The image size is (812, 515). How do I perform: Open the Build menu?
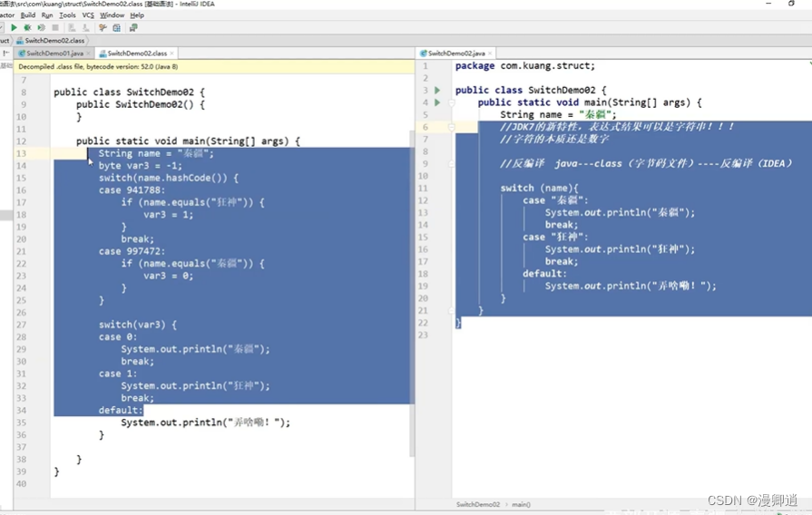pyautogui.click(x=28, y=15)
